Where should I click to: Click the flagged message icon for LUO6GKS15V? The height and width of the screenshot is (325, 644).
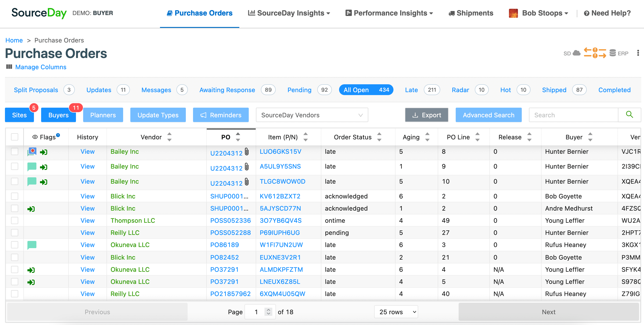click(32, 151)
